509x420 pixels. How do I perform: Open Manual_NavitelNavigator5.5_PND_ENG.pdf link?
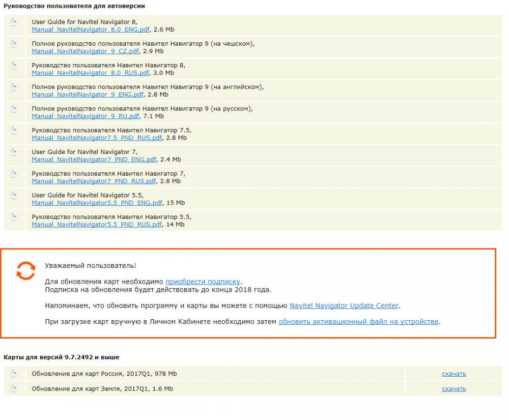97,203
